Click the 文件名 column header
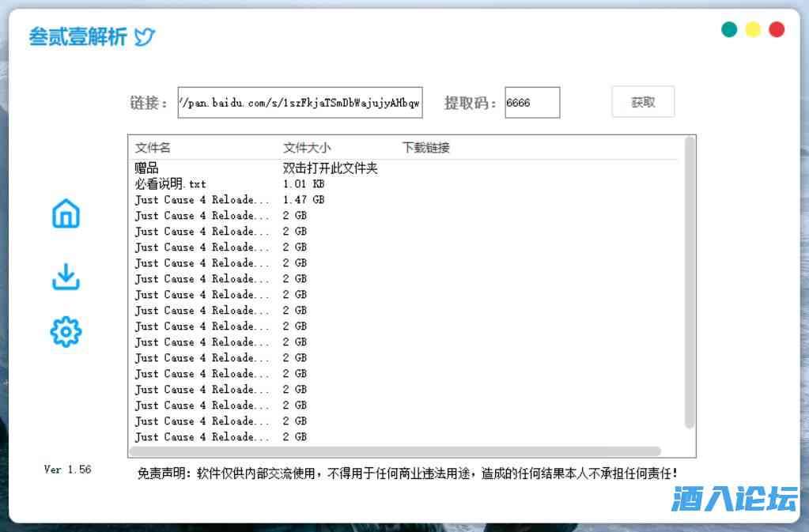Screen dimensions: 809x532 [153, 147]
